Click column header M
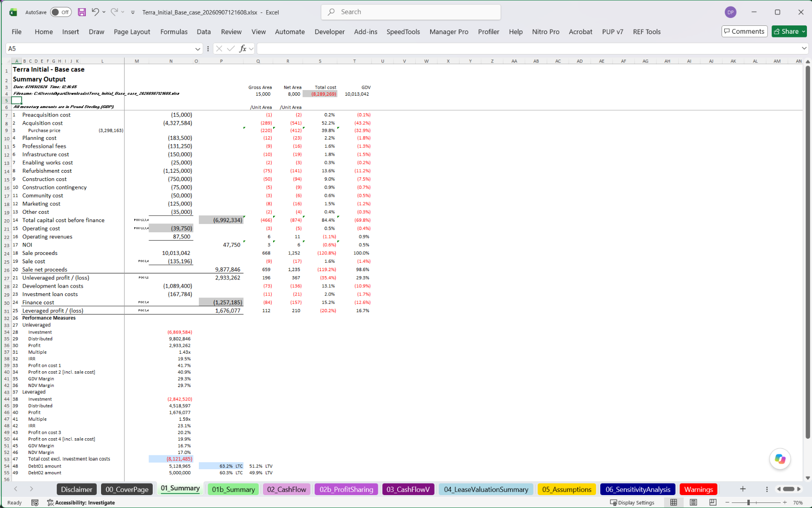This screenshot has width=812, height=508. (137, 61)
